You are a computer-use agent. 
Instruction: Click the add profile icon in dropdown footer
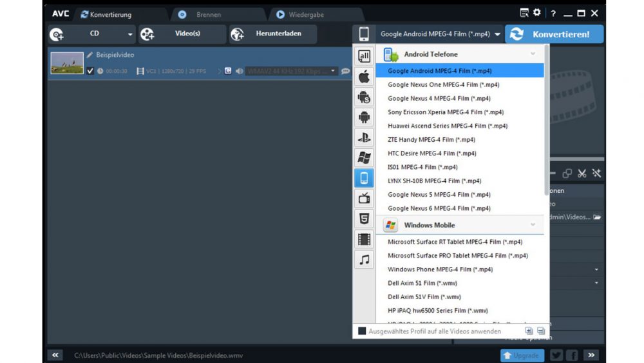tap(529, 331)
